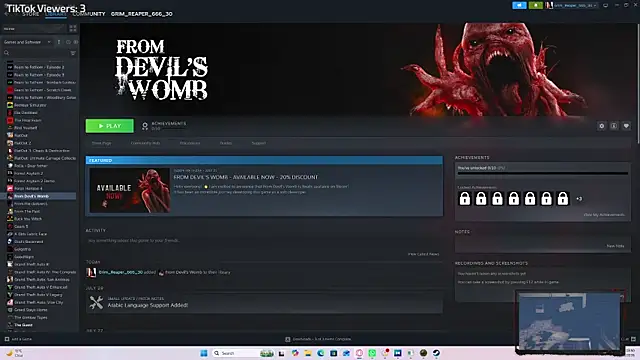Screen dimensions: 640x360
Task: Click the sort order icon beside Games and Software
Action: (x=59, y=42)
